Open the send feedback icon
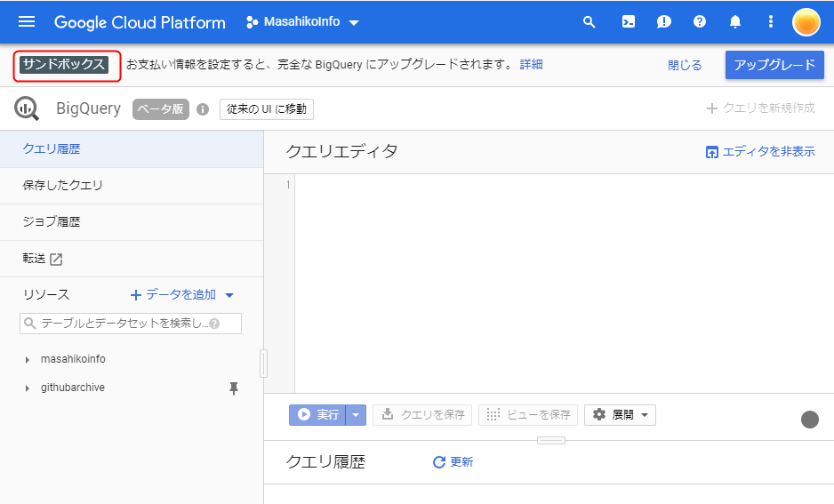Viewport: 834px width, 504px height. 664,22
